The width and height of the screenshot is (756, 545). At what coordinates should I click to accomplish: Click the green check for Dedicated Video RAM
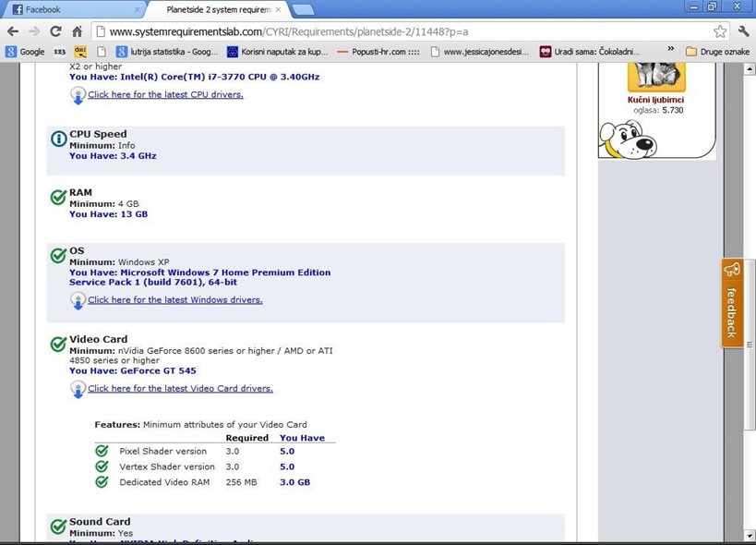tap(102, 482)
